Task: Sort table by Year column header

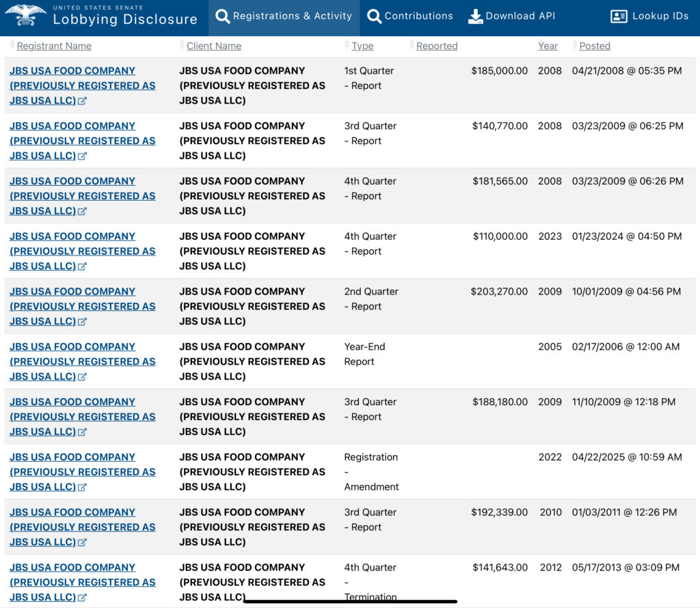Action: point(548,46)
